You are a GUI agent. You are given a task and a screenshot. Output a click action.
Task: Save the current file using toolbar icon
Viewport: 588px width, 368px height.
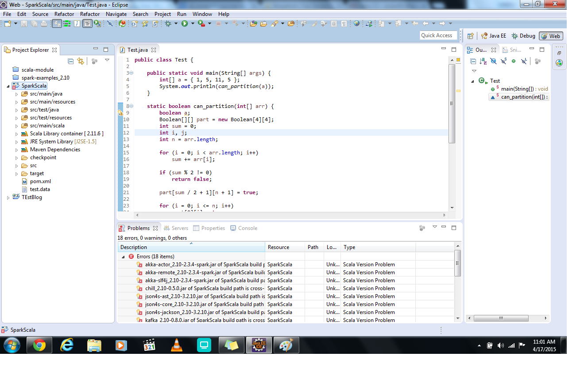point(25,23)
